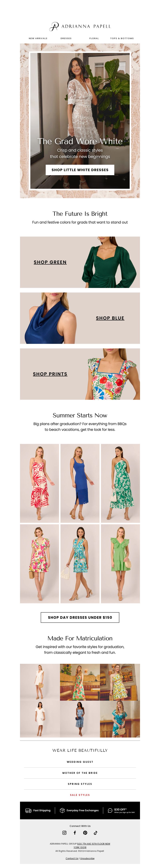The width and height of the screenshot is (160, 868).
Task: Open the Dresses menu item
Action: pos(66,38)
